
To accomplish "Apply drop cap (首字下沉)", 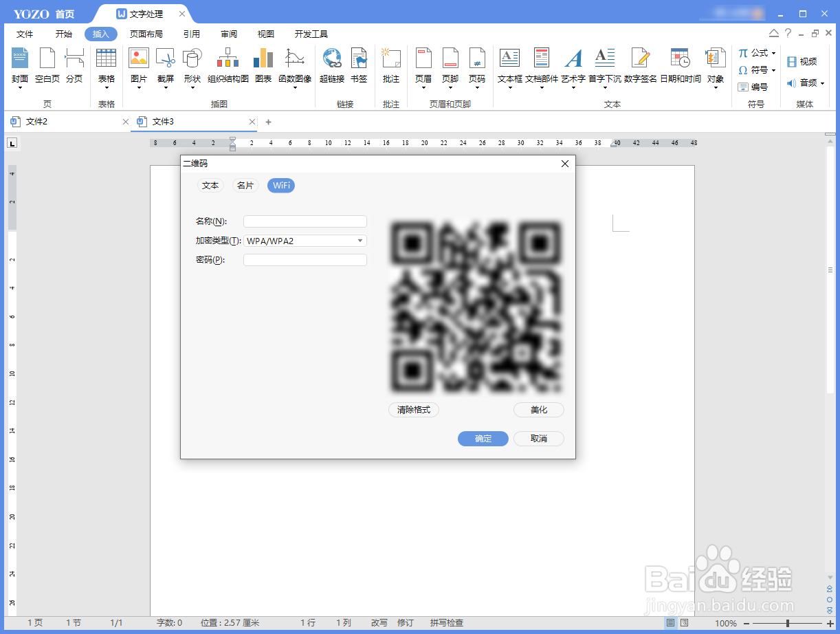I will pyautogui.click(x=605, y=67).
